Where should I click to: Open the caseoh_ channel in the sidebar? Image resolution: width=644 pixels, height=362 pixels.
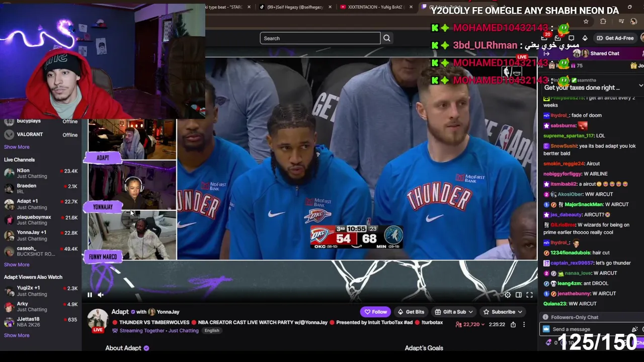[41, 251]
